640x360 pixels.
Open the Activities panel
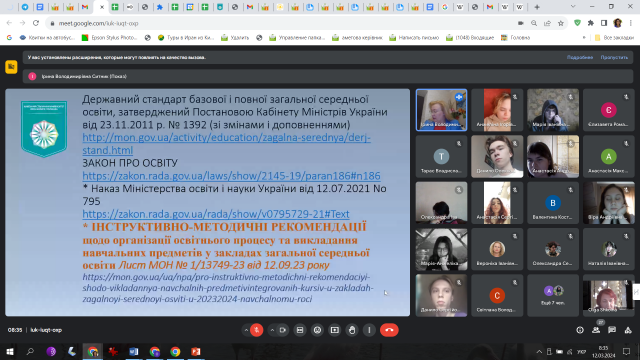coord(628,330)
